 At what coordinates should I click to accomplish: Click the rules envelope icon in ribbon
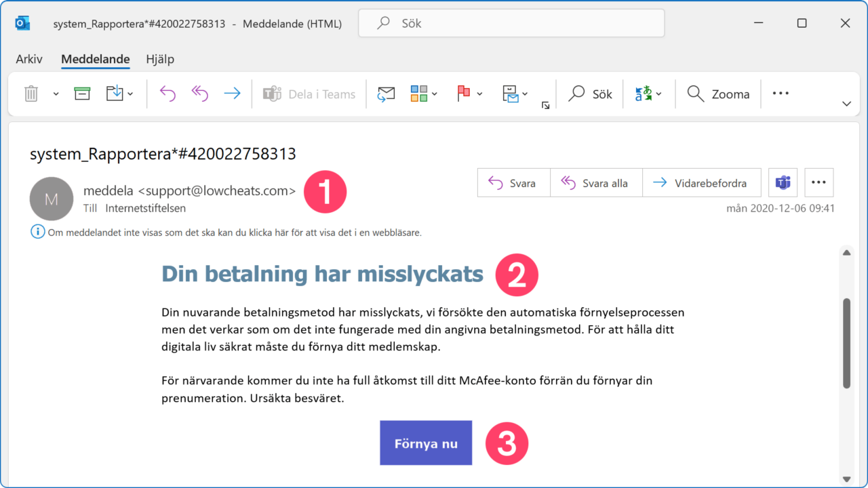pos(510,94)
